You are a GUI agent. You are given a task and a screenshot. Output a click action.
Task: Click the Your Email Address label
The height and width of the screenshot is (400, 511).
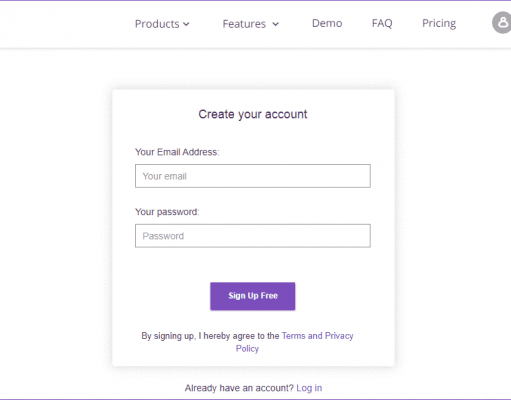coord(177,152)
